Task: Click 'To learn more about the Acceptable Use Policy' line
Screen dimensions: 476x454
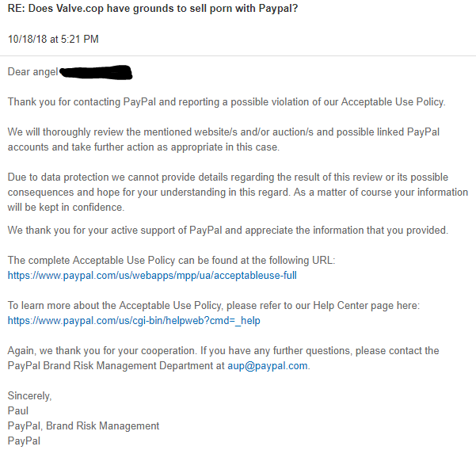Action: 213,305
